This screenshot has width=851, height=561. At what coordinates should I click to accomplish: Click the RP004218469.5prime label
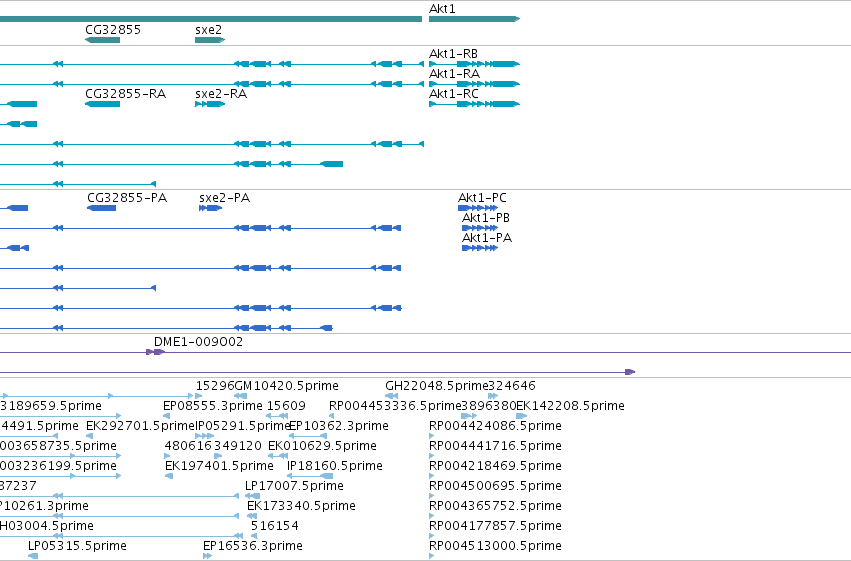(x=495, y=466)
